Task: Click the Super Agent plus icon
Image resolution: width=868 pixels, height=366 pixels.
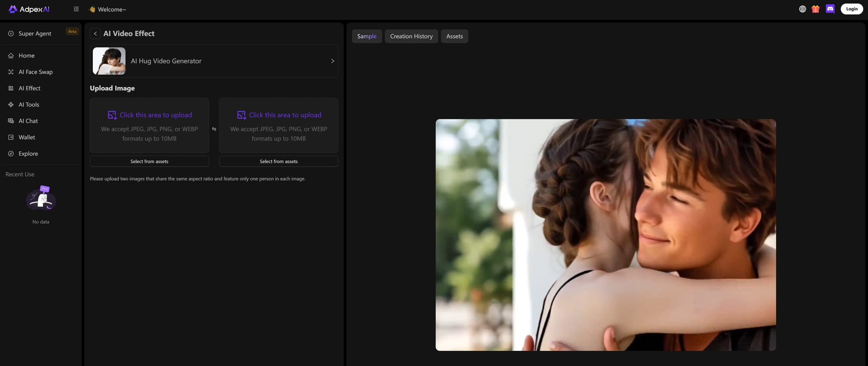Action: pos(11,33)
